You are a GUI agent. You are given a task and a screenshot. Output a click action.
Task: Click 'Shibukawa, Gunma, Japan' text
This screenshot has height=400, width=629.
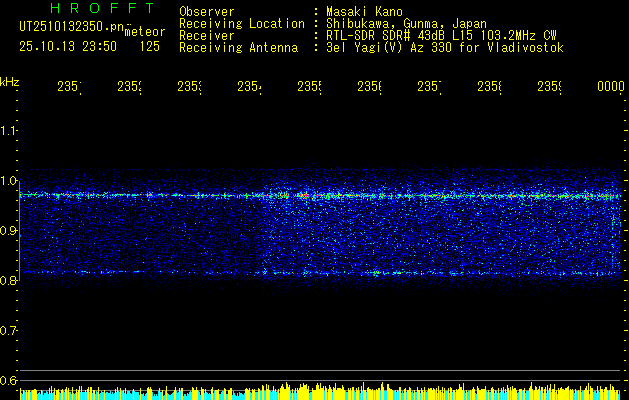[406, 24]
